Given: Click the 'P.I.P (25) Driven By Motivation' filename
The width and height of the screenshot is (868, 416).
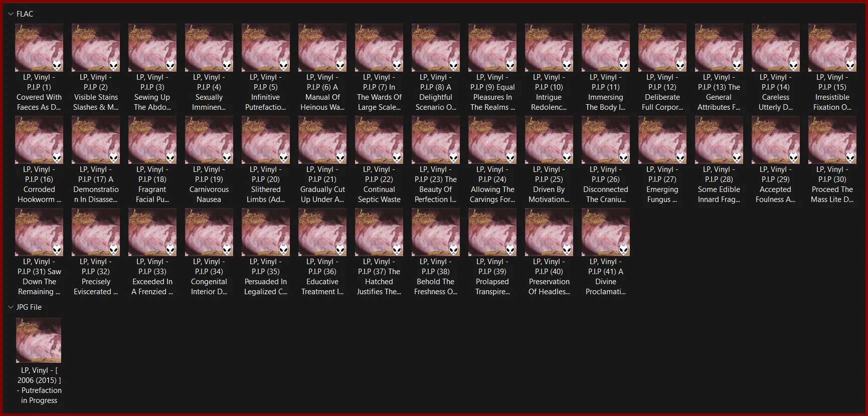Looking at the screenshot, I should tap(549, 184).
